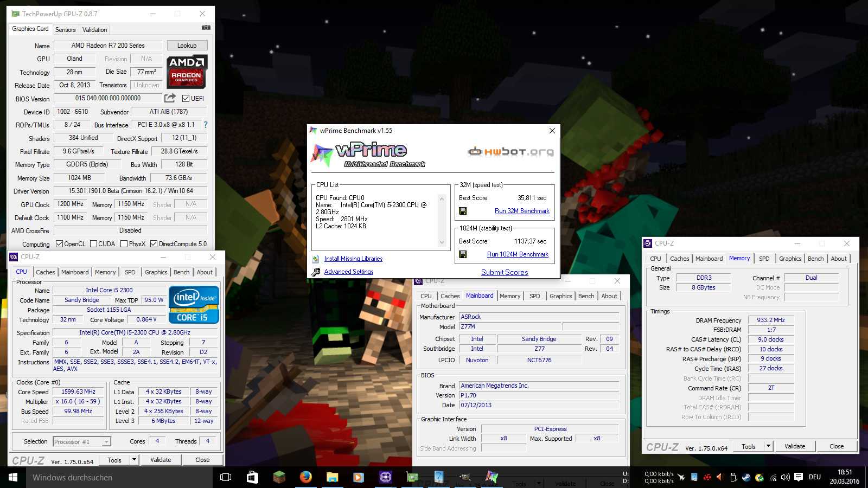Open the About tab in CPU-Z Memory window
This screenshot has width=868, height=488.
coord(839,259)
